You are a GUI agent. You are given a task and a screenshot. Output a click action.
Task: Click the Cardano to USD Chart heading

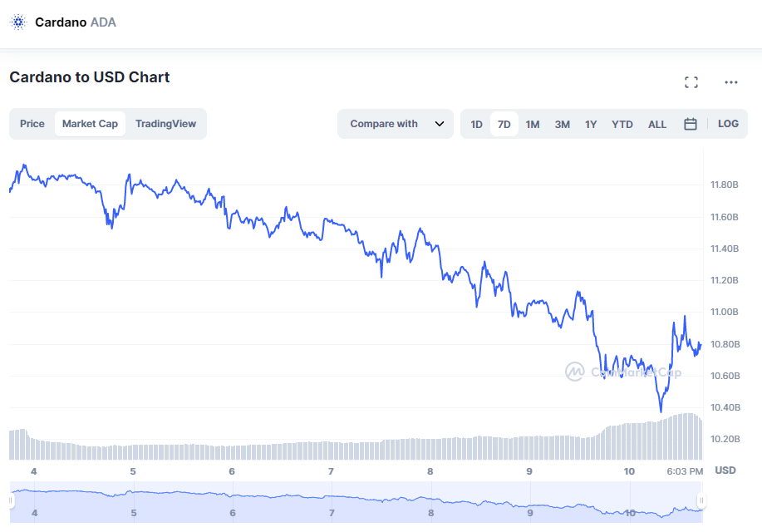pyautogui.click(x=90, y=76)
